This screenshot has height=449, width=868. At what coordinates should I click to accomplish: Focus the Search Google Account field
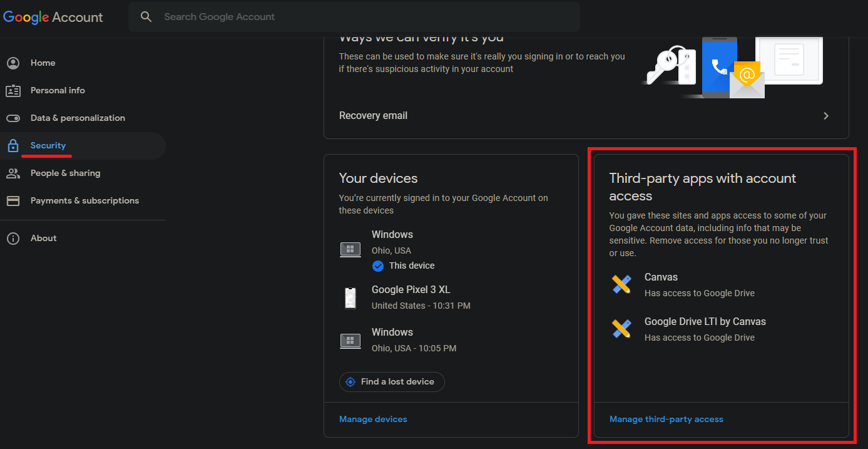pos(354,17)
